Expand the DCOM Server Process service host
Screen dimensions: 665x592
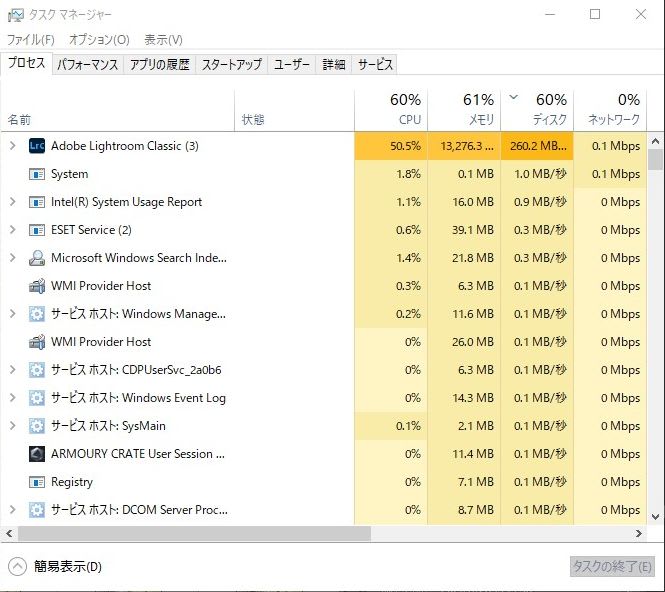pos(12,510)
